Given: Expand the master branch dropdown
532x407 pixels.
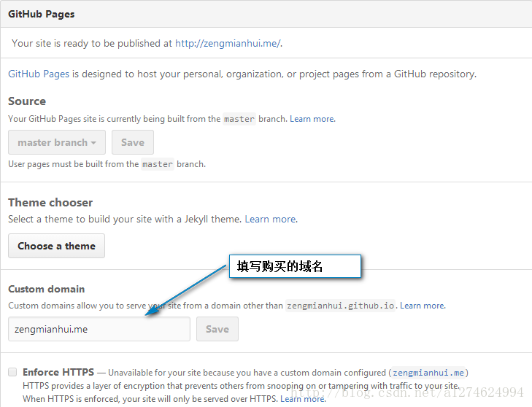Looking at the screenshot, I should pyautogui.click(x=57, y=142).
